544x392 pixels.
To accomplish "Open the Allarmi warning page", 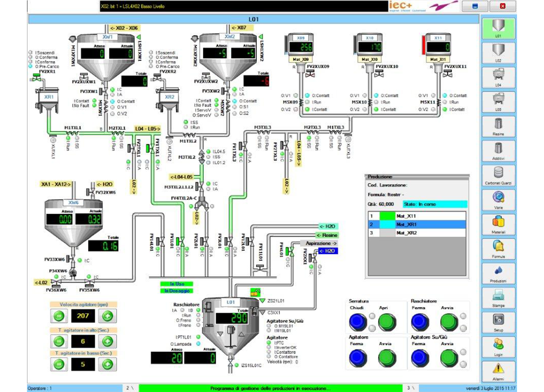I will 498,371.
